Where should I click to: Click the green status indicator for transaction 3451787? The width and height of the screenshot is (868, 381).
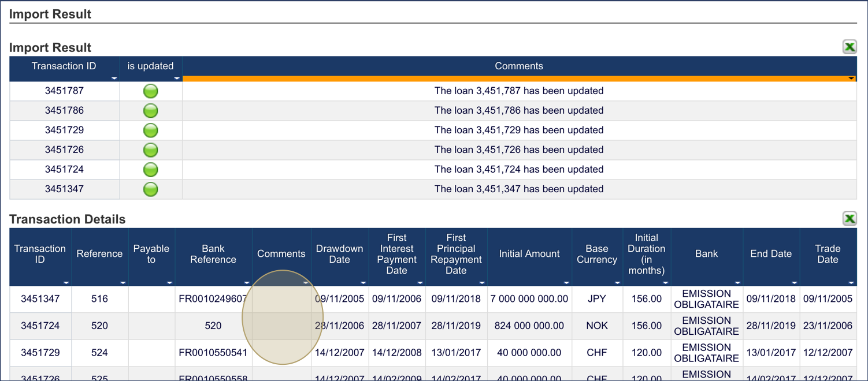click(150, 91)
